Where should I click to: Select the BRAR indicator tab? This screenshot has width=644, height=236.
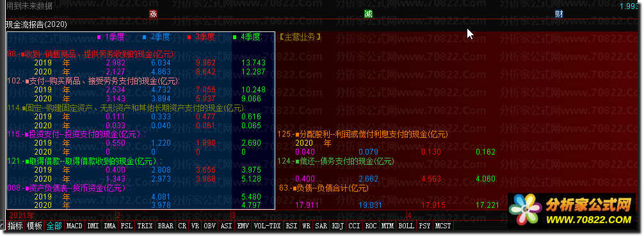click(166, 226)
